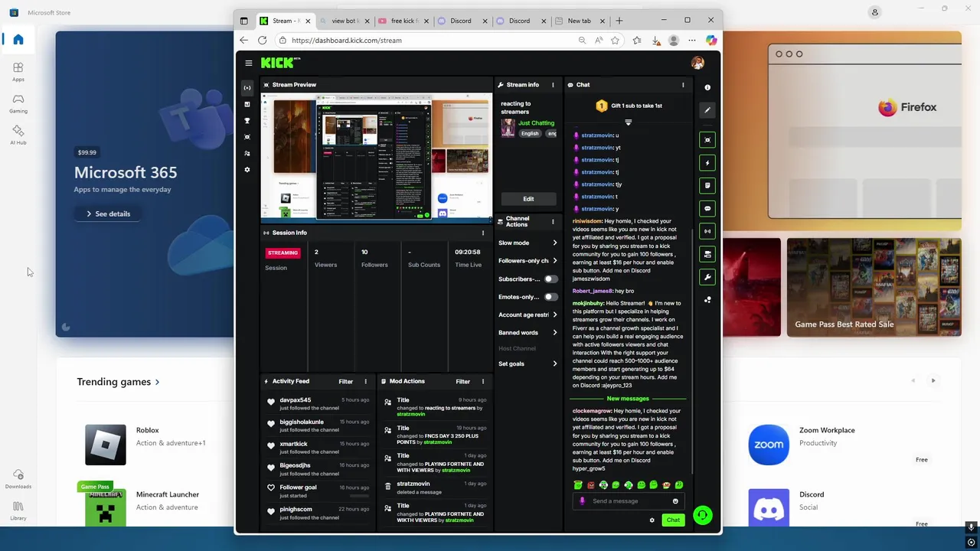Screen dimensions: 980x551
Task: Refresh the browser page
Action: pos(262,41)
